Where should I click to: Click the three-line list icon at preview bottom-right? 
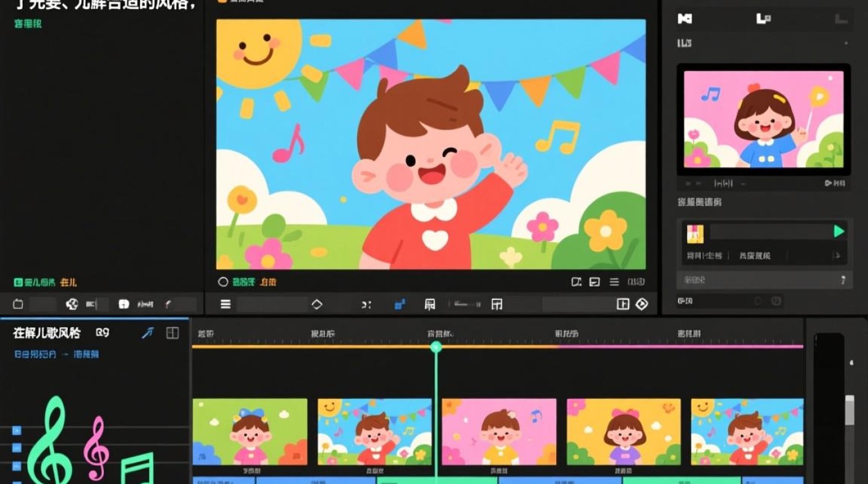click(x=615, y=282)
